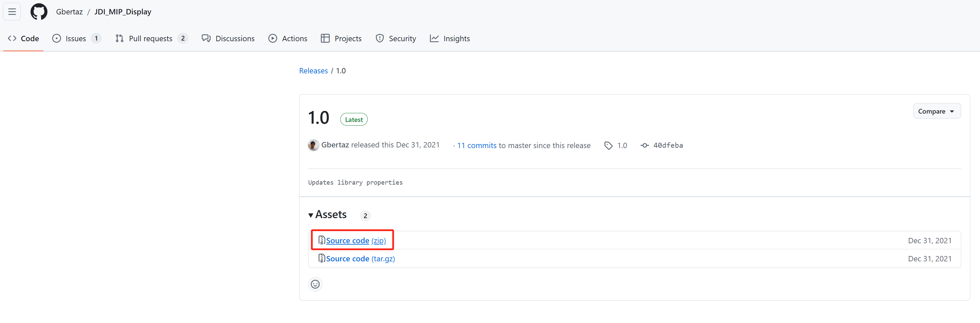Open Gbertaz user profile link

pyautogui.click(x=69, y=12)
